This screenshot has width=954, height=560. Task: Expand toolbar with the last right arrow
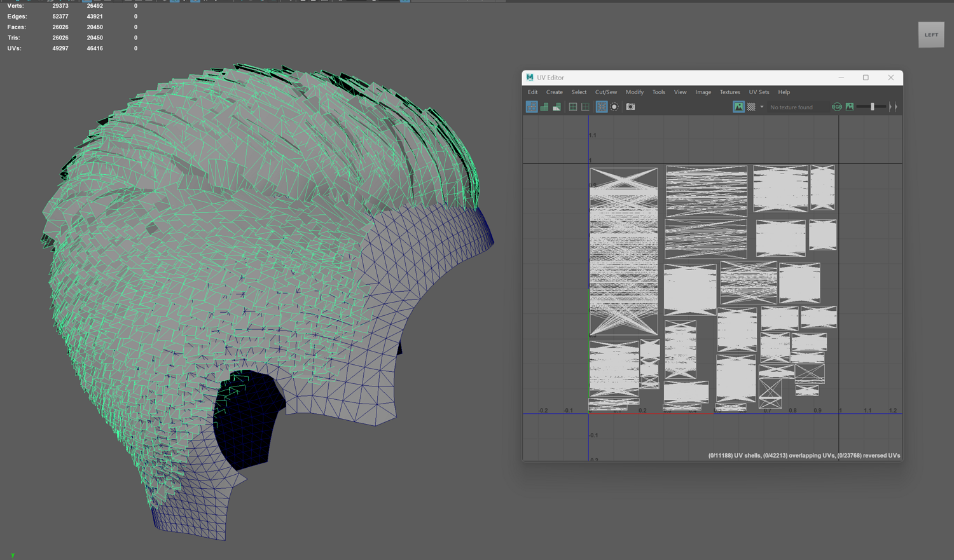pyautogui.click(x=896, y=107)
